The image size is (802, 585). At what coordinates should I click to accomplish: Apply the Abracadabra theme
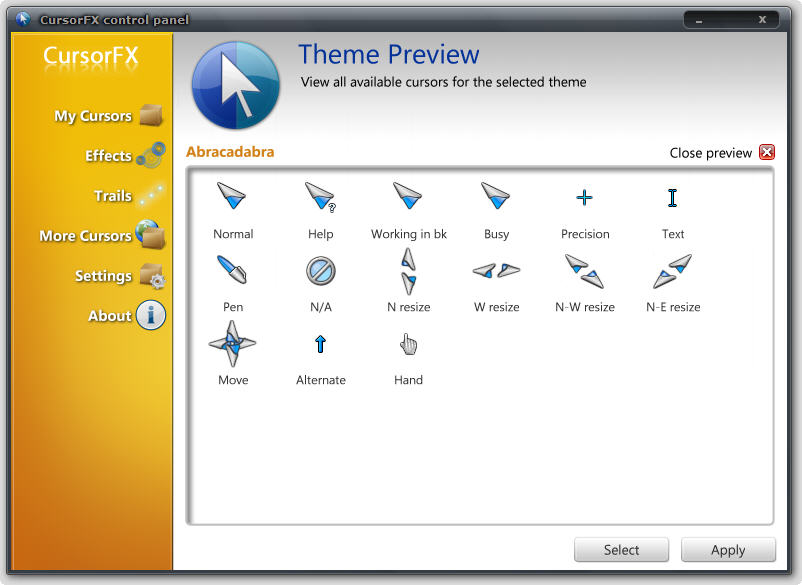[x=728, y=549]
